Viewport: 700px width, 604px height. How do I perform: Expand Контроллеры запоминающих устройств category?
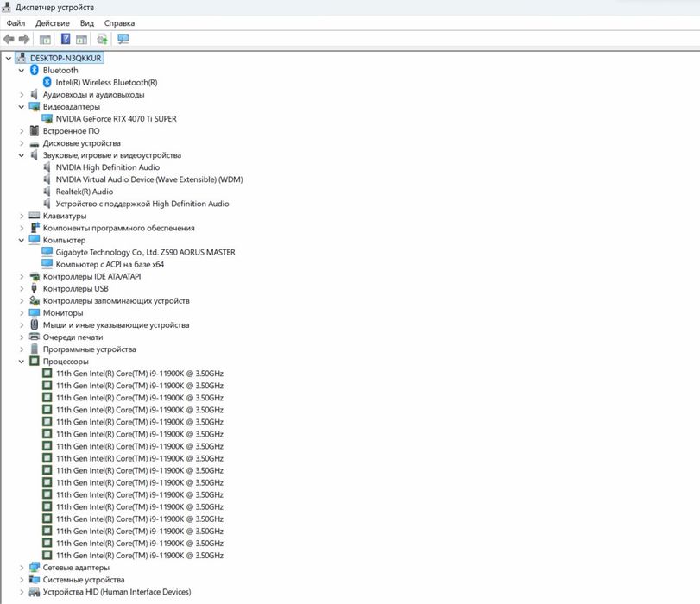click(x=22, y=301)
